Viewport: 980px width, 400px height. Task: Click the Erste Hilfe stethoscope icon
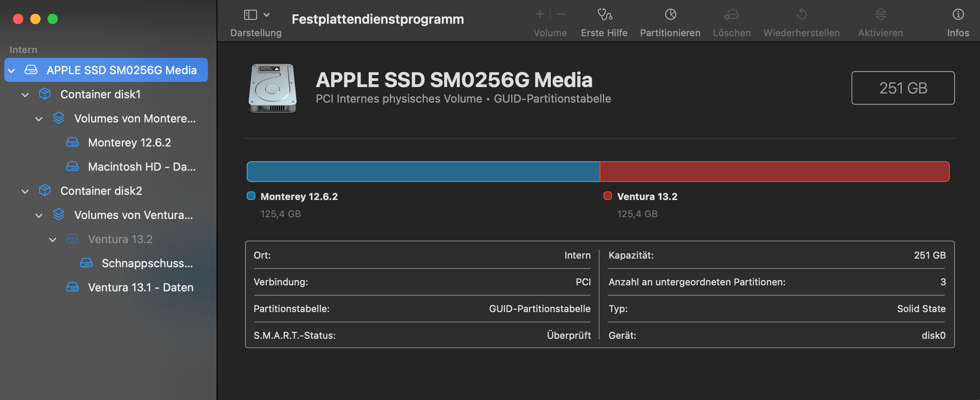(604, 15)
